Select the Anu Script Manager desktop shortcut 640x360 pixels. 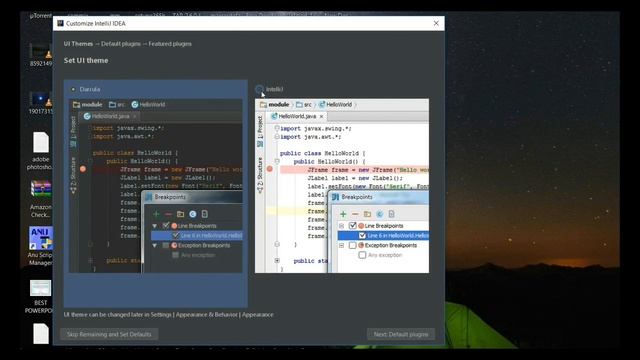(x=40, y=246)
